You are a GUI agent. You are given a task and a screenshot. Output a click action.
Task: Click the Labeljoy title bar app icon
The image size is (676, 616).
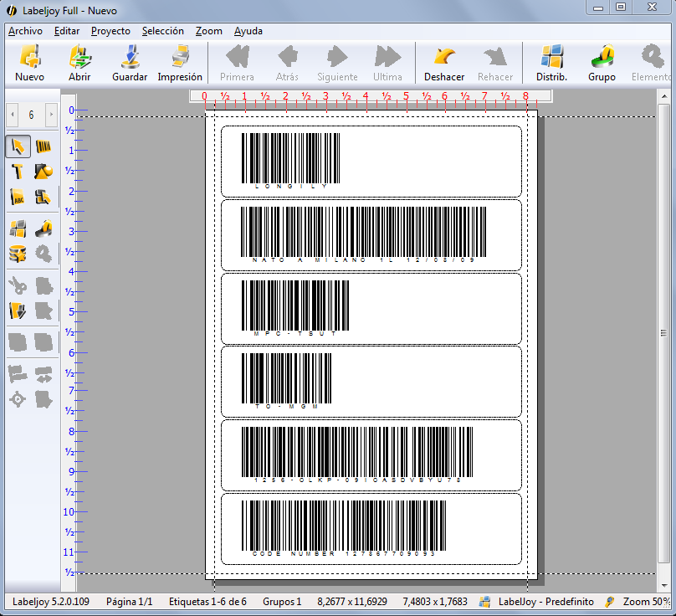point(12,10)
